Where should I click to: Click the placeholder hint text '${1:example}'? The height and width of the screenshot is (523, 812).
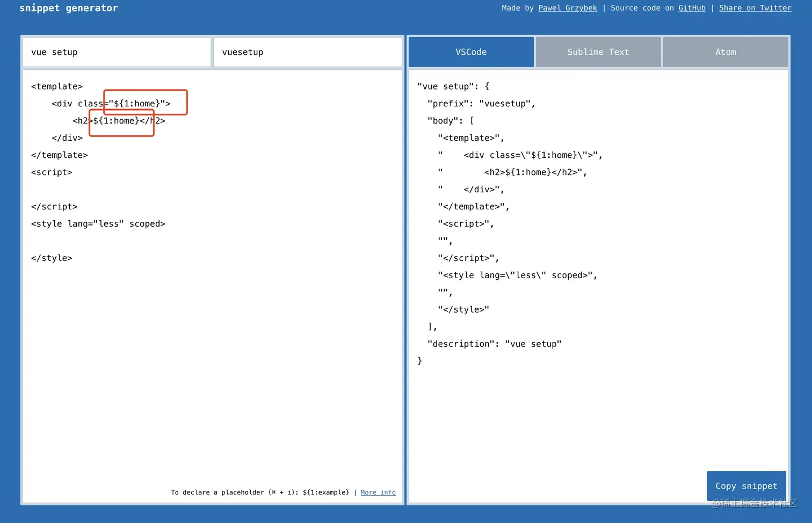(x=325, y=492)
